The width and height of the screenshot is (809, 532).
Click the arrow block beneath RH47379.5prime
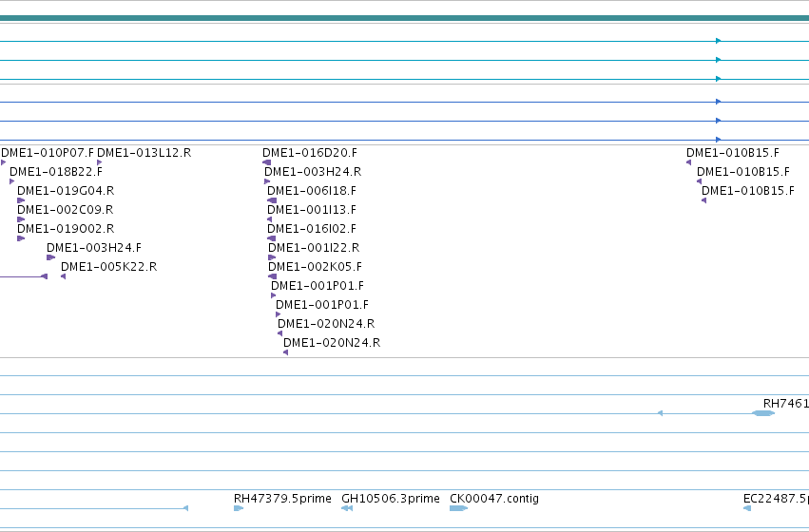(239, 508)
